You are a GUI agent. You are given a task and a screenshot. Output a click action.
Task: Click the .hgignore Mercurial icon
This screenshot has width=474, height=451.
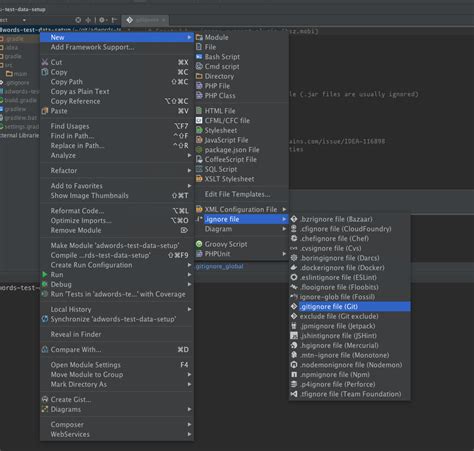pyautogui.click(x=294, y=345)
